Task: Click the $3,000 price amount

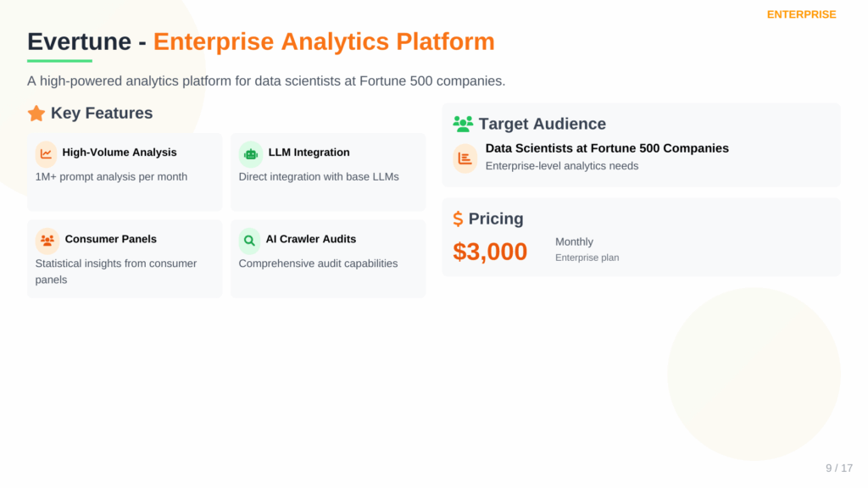Action: [490, 251]
